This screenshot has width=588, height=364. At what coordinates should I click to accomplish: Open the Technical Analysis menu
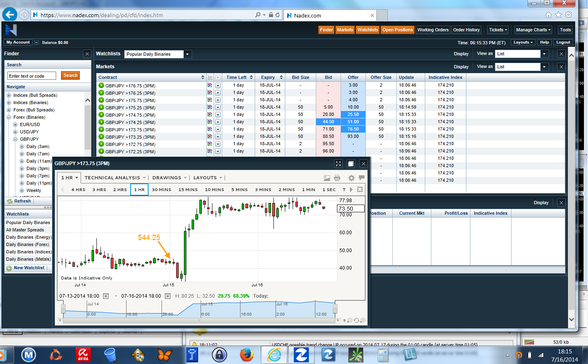coord(115,178)
